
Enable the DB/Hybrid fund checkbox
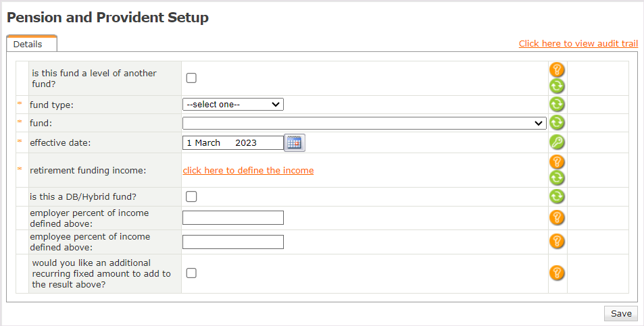click(191, 196)
